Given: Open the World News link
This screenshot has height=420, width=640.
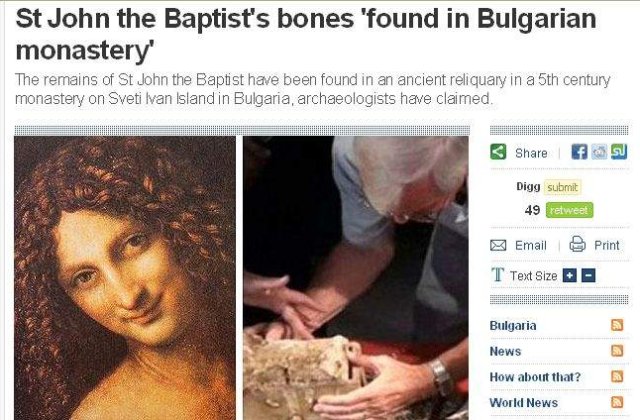Looking at the screenshot, I should (524, 403).
